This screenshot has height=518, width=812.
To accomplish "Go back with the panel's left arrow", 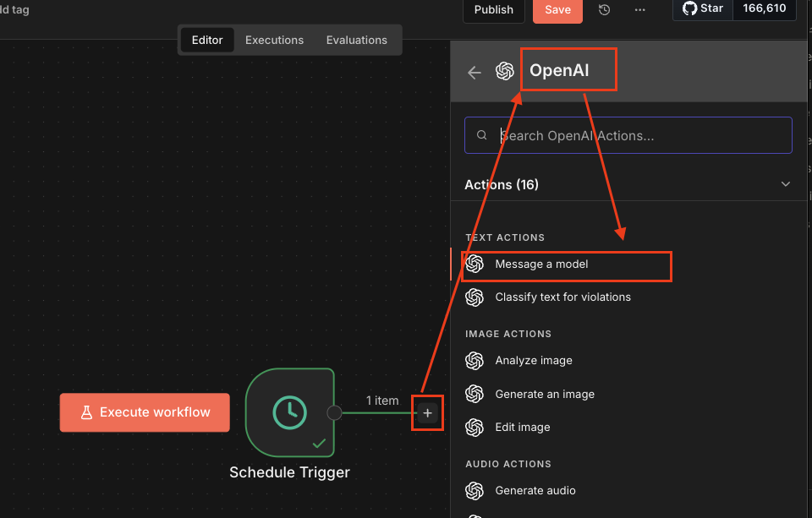I will tap(475, 73).
